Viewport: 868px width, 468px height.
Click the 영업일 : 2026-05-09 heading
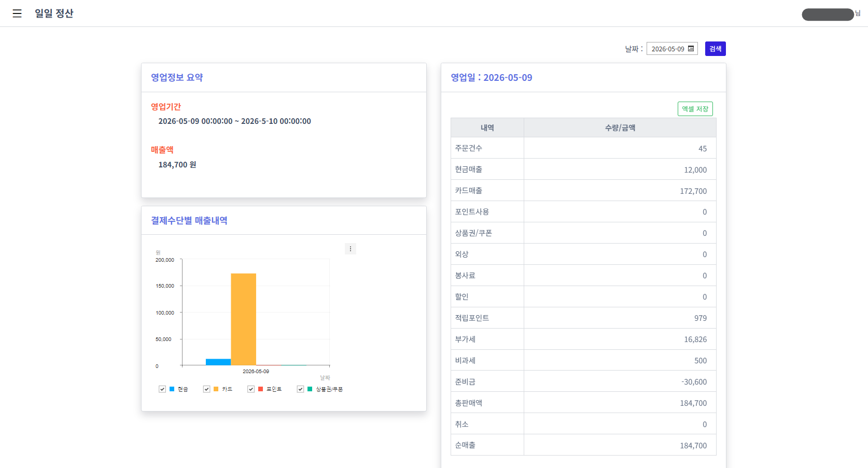click(x=492, y=77)
